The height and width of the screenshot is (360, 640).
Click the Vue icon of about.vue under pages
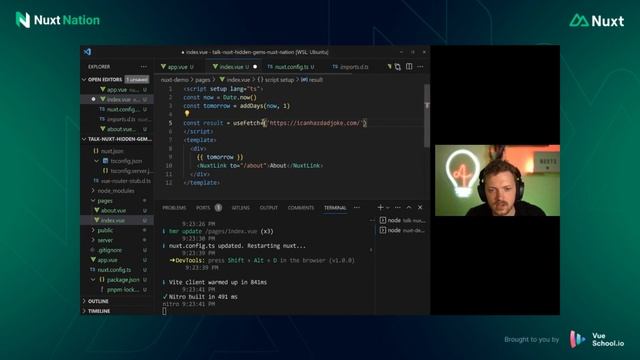[97, 210]
